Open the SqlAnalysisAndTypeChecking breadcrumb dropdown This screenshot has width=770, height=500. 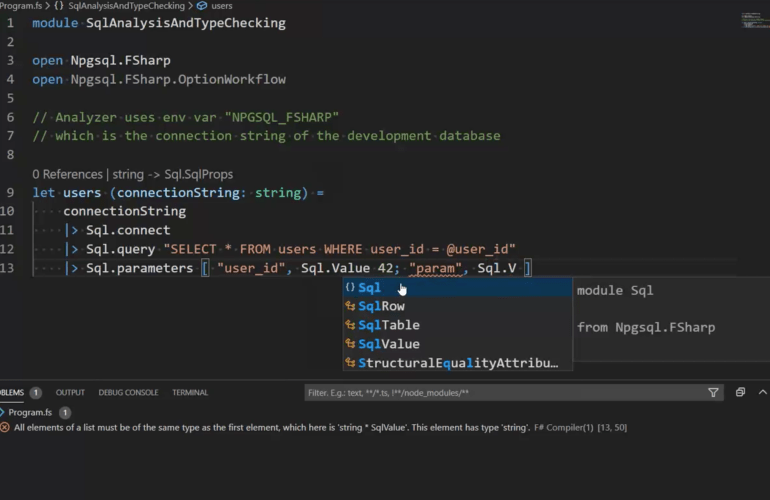(126, 6)
